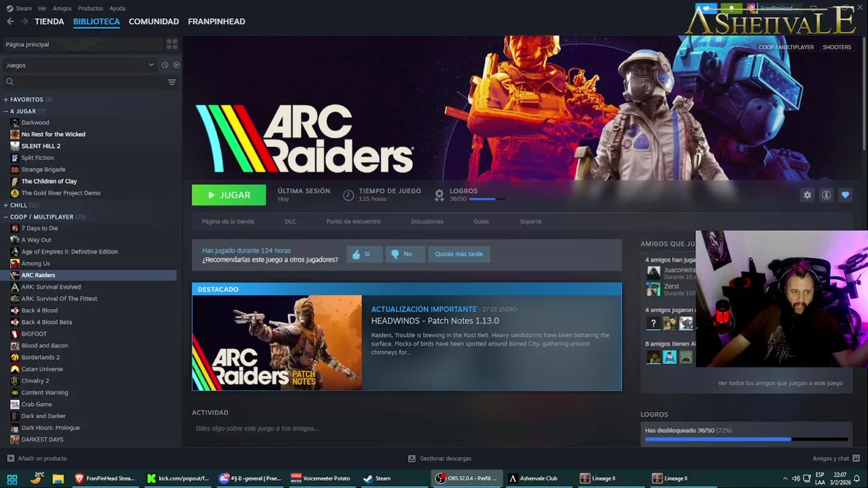Open the Juegos category dropdown
This screenshot has width=868, height=488.
(x=80, y=65)
